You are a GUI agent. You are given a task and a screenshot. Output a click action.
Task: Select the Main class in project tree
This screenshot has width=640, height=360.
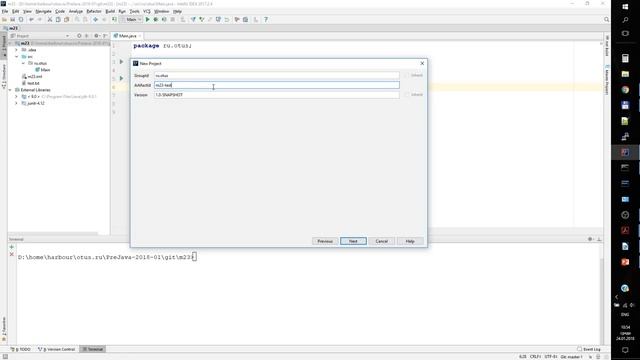pos(43,70)
